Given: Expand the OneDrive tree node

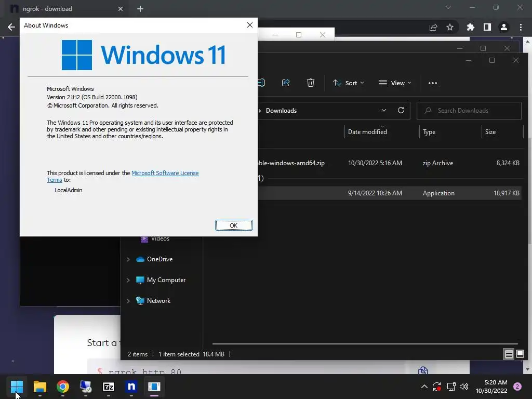Looking at the screenshot, I should click(128, 259).
